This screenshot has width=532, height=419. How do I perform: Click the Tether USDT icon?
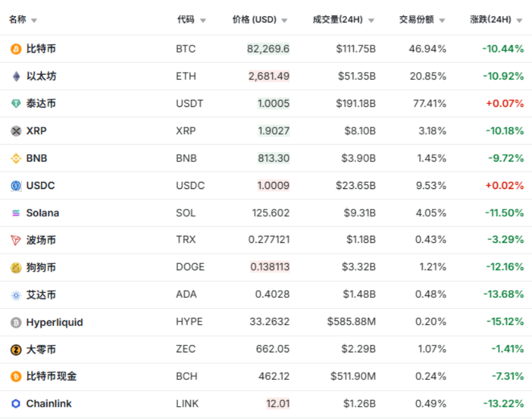click(16, 104)
